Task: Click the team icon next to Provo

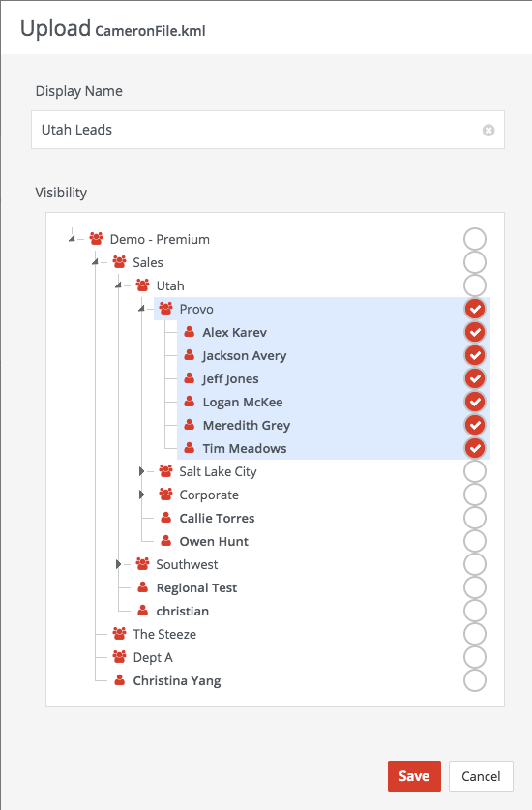Action: tap(165, 309)
